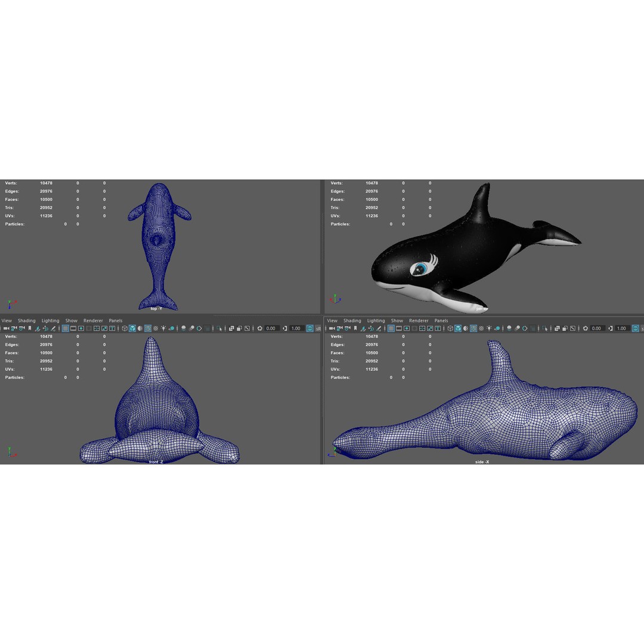
Task: Toggle Wireframe on Shaded in front panel toolbar
Action: pyautogui.click(x=148, y=328)
